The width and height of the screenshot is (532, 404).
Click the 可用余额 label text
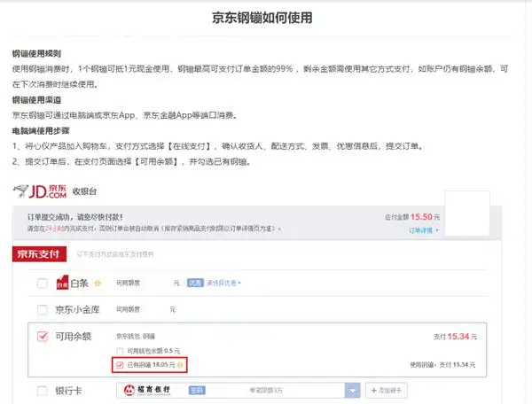(x=74, y=336)
